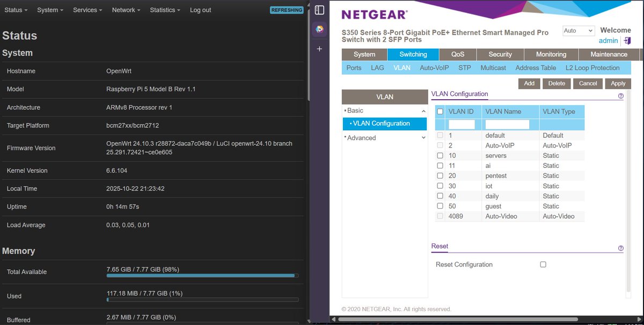This screenshot has height=325, width=644.
Task: Open the OpenWrt Status dropdown menu
Action: click(x=16, y=10)
